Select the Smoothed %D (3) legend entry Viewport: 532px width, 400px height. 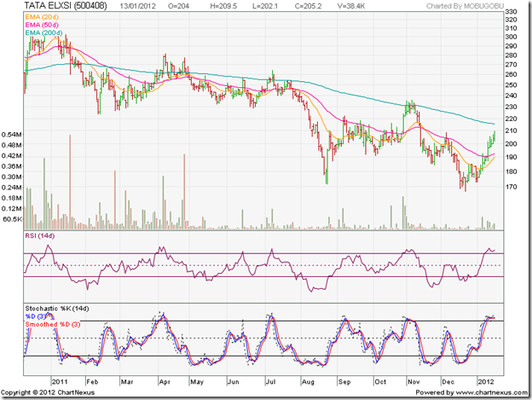53,322
